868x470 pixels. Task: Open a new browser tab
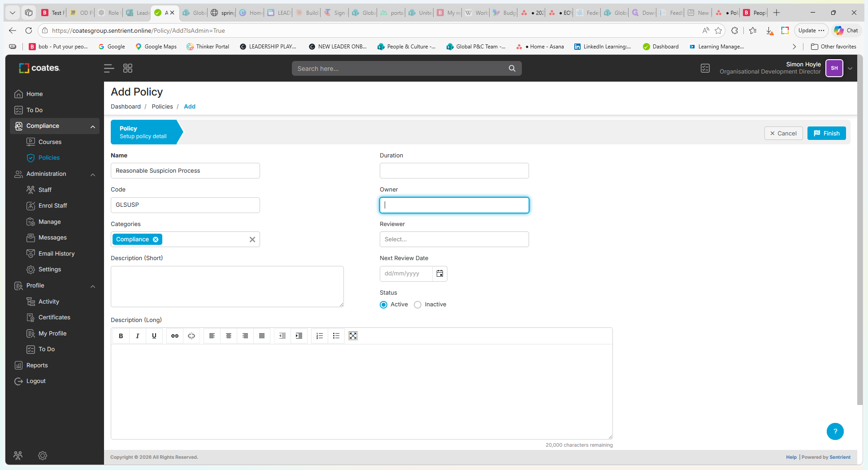(777, 13)
